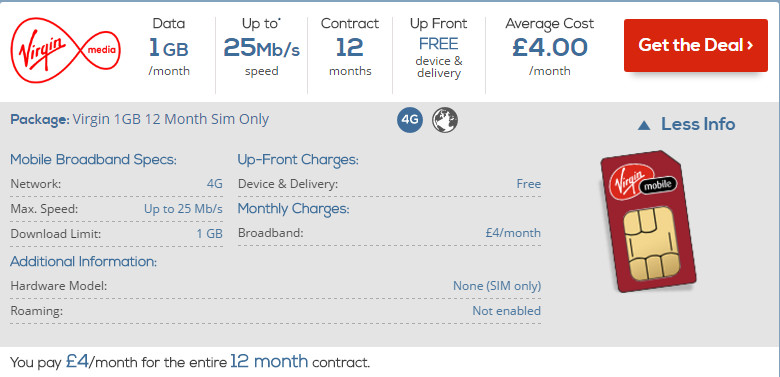Screen dimensions: 780x377
Task: Click the £4/month broadband charge value
Action: tap(513, 233)
